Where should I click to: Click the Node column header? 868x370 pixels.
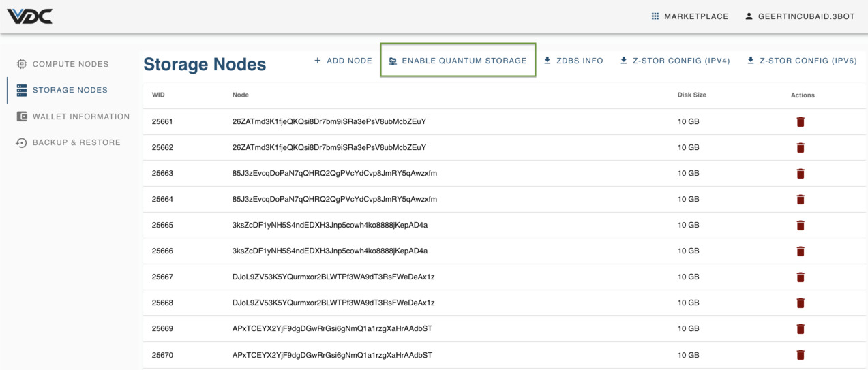[240, 95]
